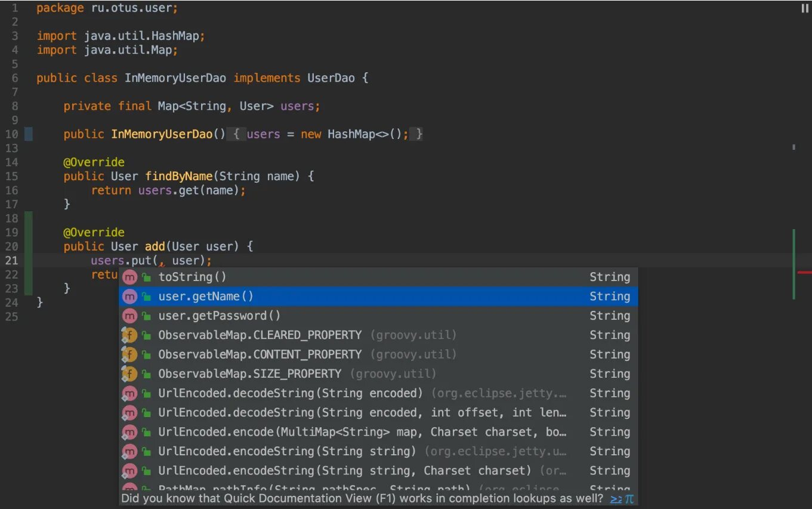Click users.get(name) on the return line
This screenshot has width=812, height=509.
click(189, 190)
